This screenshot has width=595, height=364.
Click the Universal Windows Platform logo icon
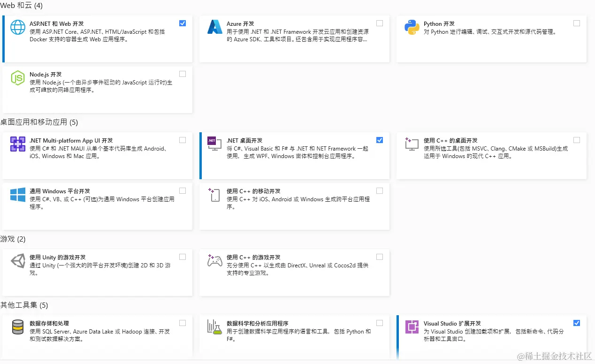(x=18, y=195)
